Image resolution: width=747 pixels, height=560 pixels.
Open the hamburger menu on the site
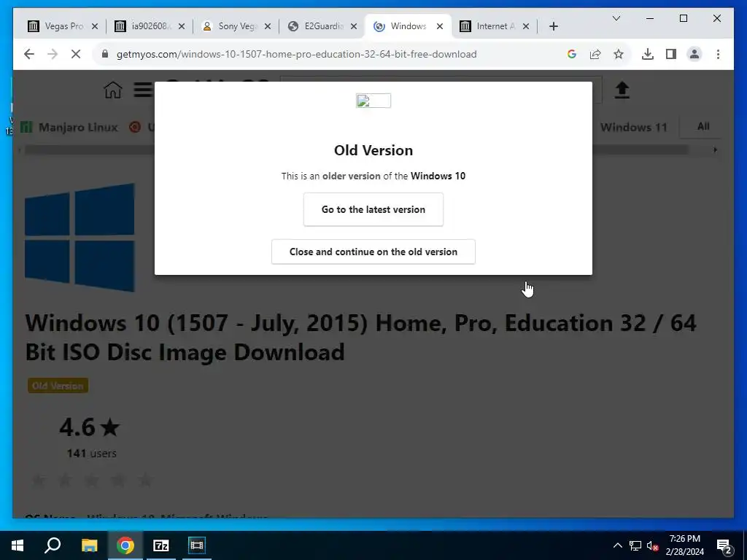tap(144, 90)
